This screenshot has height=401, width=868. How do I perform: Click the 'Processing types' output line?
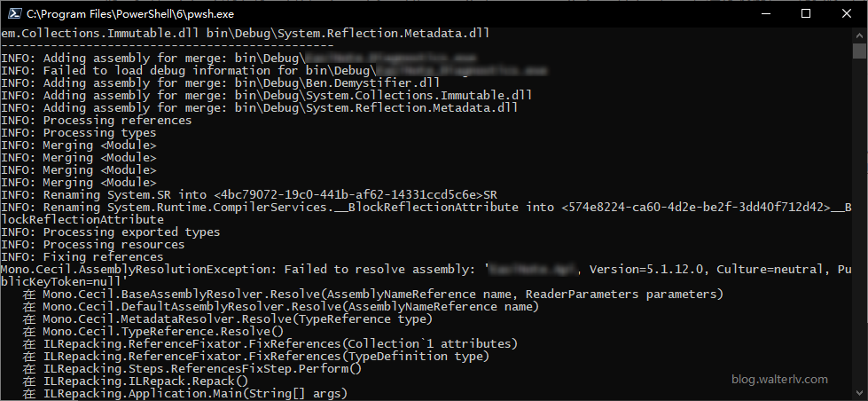tap(79, 132)
